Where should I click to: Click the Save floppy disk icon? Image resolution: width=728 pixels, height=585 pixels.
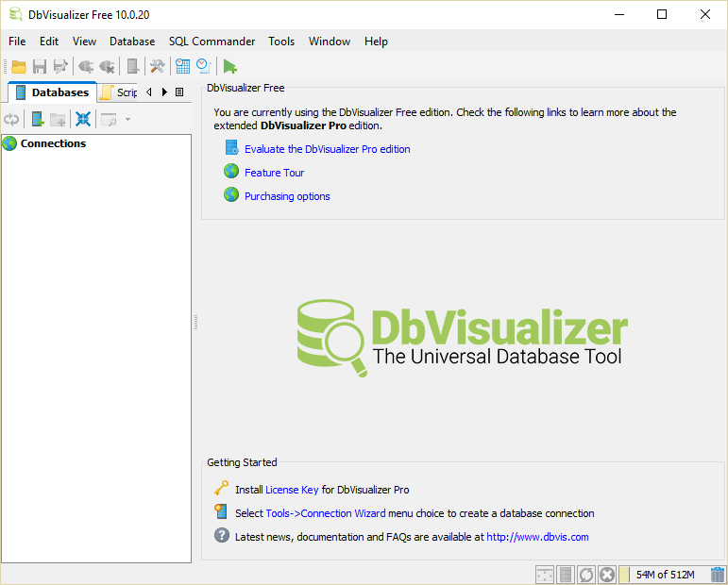(x=40, y=67)
